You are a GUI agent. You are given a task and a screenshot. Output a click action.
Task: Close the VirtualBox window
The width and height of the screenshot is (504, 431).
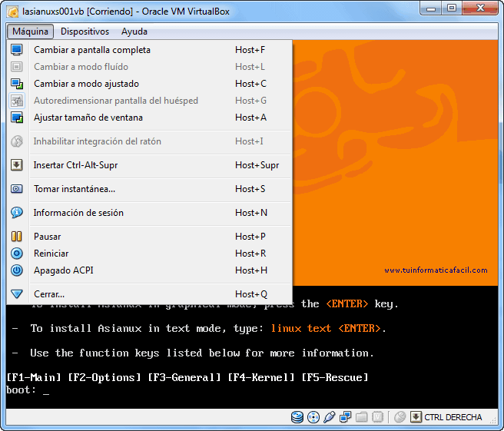coord(480,8)
